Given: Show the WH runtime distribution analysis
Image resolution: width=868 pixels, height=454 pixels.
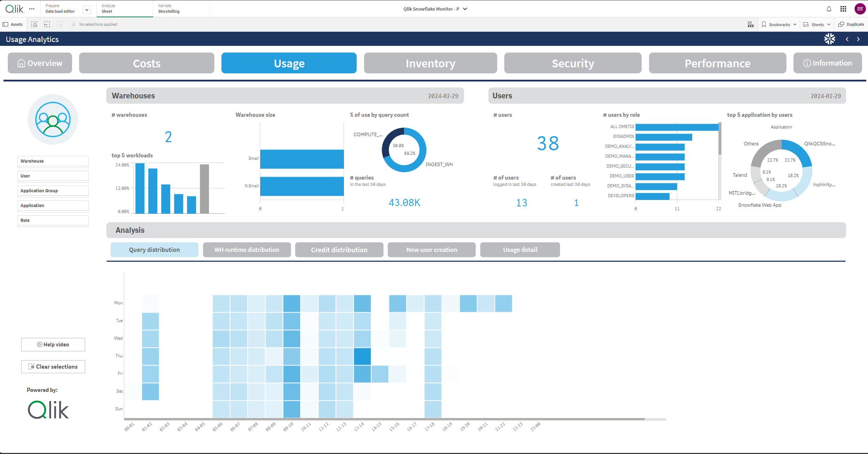Looking at the screenshot, I should (246, 249).
